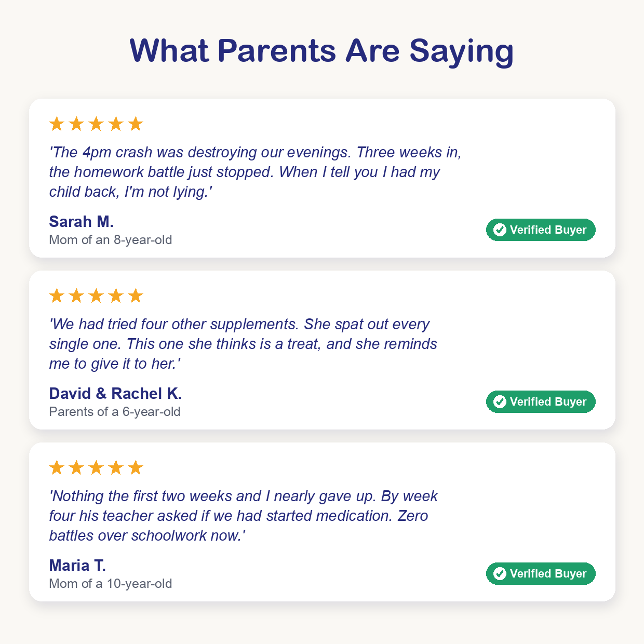
Task: Click the quote about the 4pm crash
Action: tap(256, 172)
